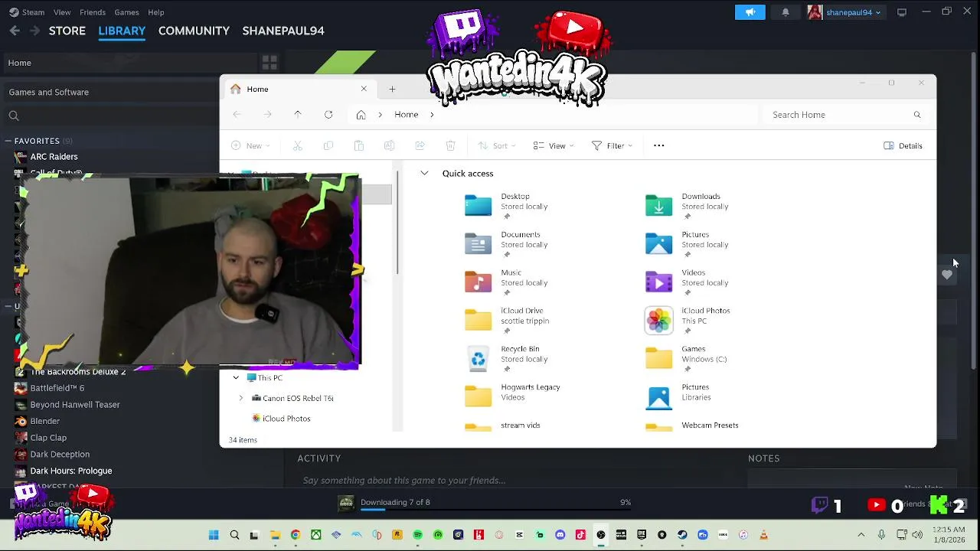Switch to the STORE tab
Viewport: 980px width, 551px height.
[x=67, y=31]
